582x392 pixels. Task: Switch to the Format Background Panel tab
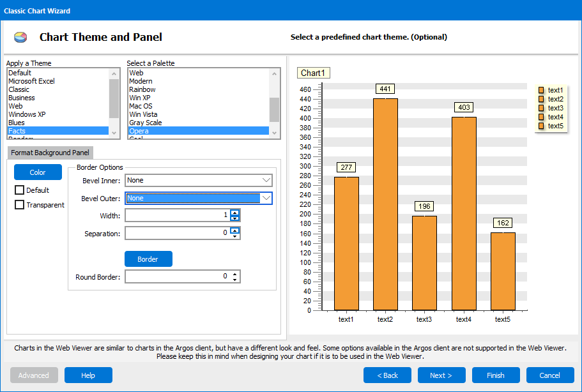pyautogui.click(x=50, y=153)
